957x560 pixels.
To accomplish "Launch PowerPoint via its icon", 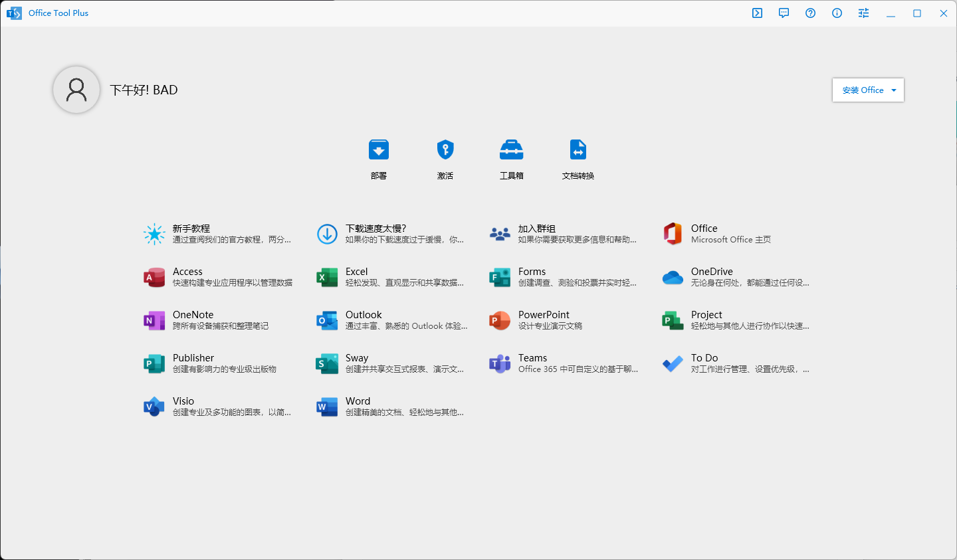I will (500, 320).
